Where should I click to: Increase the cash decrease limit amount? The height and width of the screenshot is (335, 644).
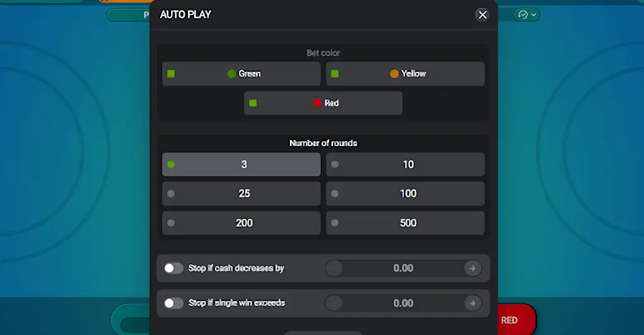[x=472, y=268]
